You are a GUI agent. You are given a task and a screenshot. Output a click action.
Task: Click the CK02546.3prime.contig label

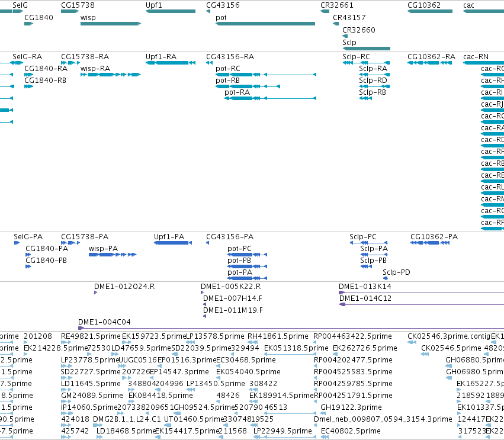click(449, 336)
